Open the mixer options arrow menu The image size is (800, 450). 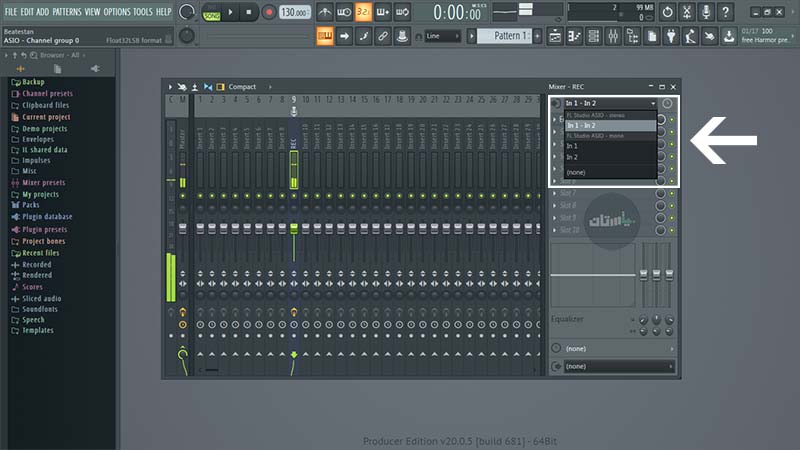coord(170,87)
